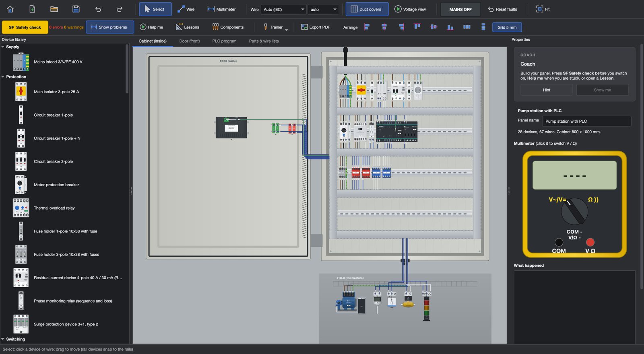Image resolution: width=644 pixels, height=354 pixels.
Task: Create a new file with the New document icon
Action: tap(32, 9)
